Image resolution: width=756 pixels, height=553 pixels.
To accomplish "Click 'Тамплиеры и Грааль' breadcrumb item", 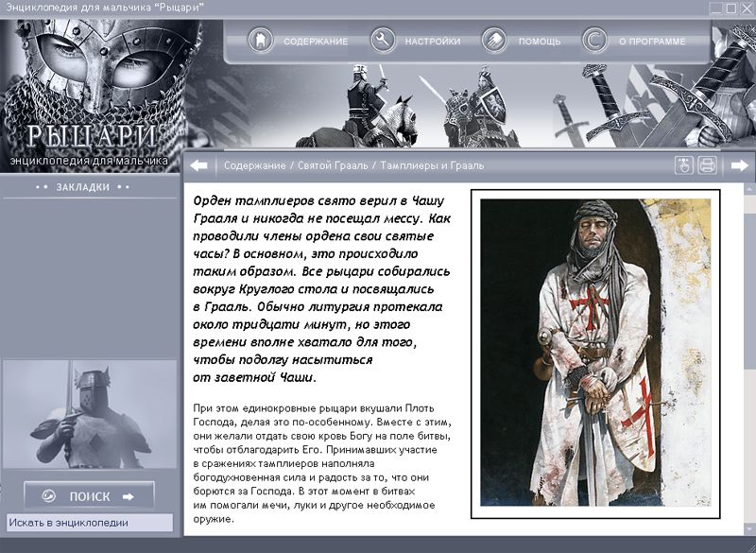I will [x=432, y=165].
